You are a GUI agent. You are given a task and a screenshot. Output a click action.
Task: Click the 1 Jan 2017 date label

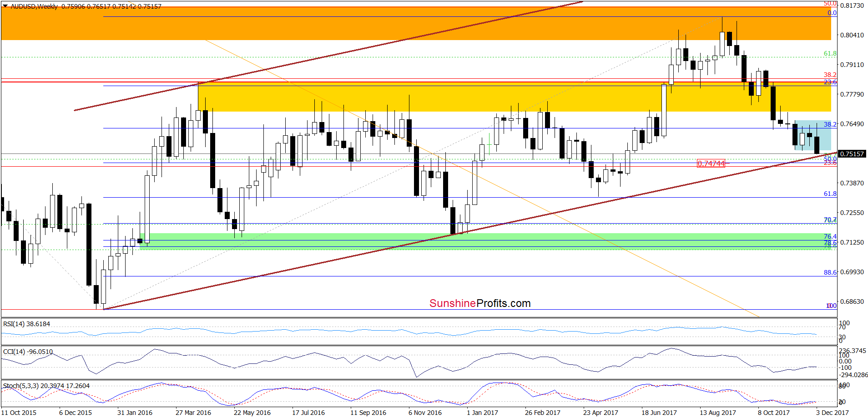482,413
